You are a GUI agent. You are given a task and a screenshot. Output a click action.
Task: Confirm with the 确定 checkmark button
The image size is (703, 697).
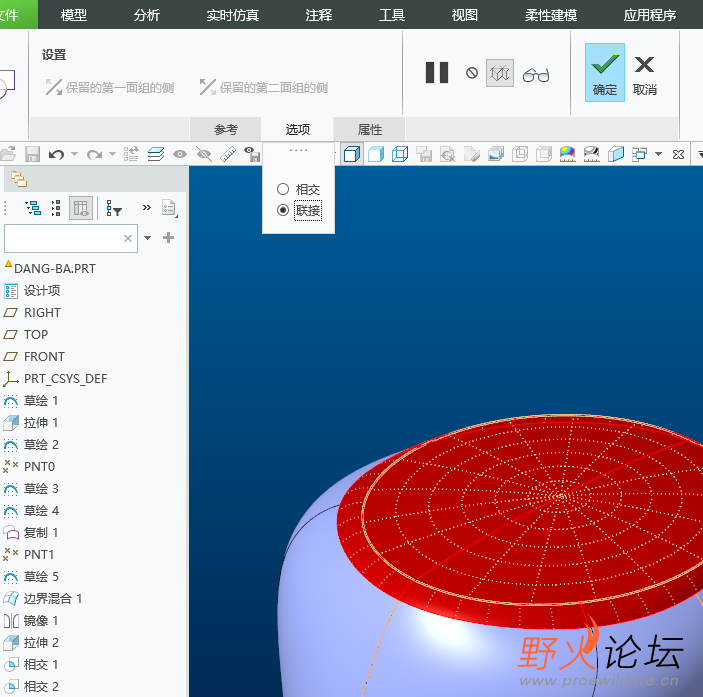pos(605,73)
